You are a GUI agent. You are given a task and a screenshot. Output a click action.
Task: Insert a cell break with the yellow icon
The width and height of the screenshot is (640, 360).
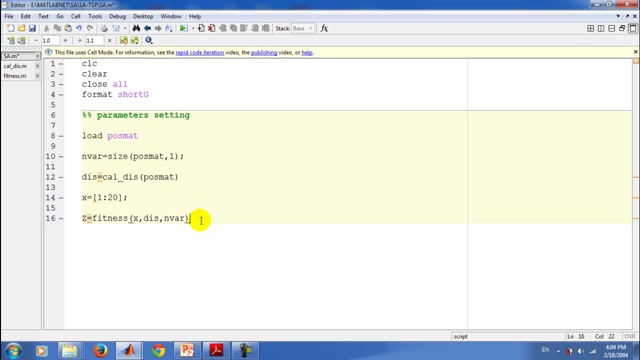pos(123,40)
